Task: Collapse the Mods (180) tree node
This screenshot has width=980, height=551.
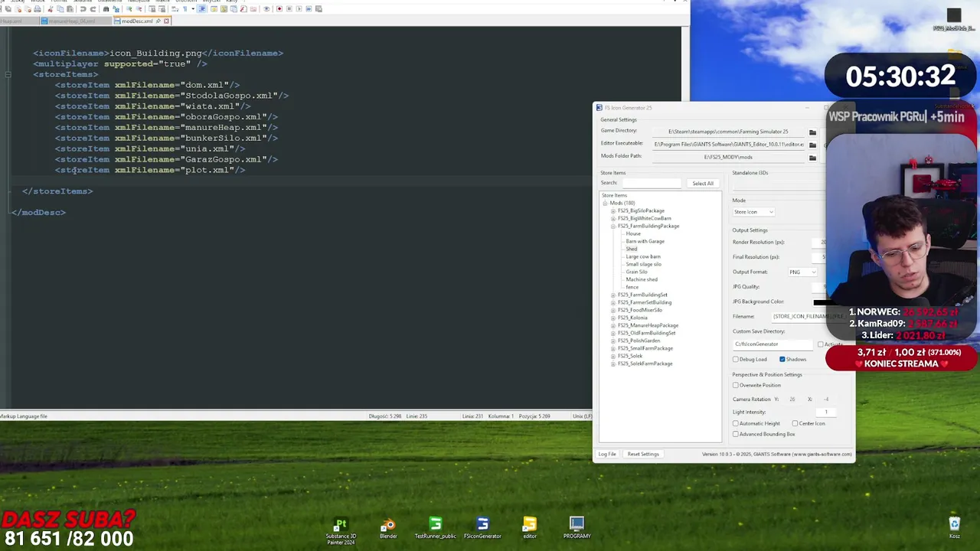Action: click(605, 203)
